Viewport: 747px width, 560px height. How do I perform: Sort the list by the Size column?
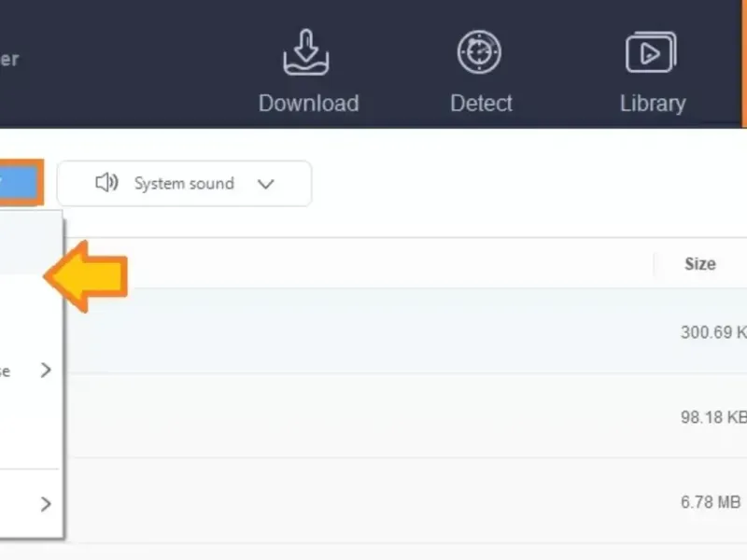[x=699, y=264]
